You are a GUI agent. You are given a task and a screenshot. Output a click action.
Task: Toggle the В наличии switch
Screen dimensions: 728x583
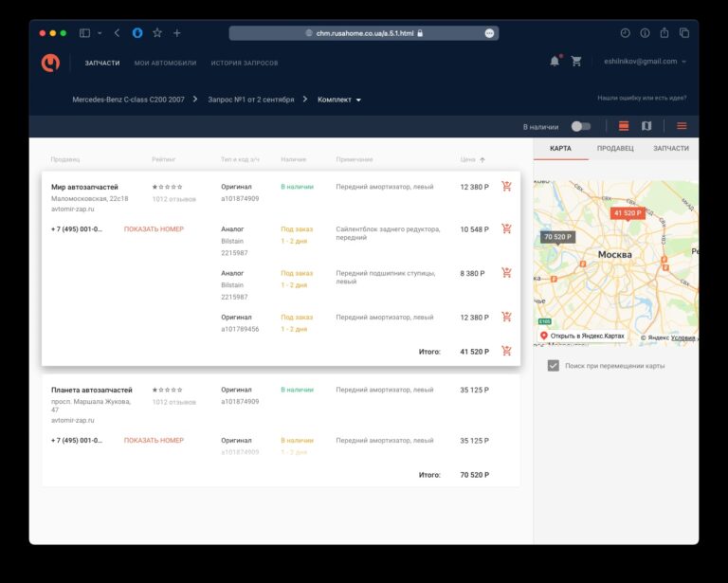click(x=581, y=126)
